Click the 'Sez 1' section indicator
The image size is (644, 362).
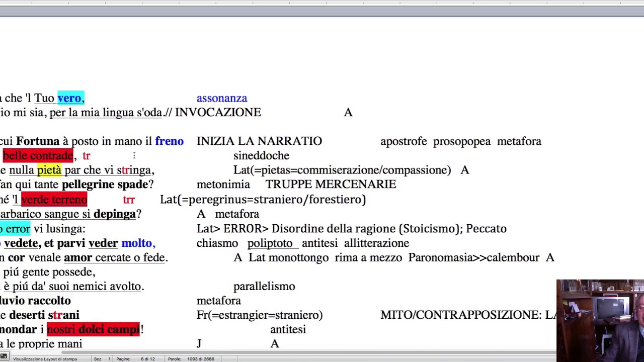point(102,359)
